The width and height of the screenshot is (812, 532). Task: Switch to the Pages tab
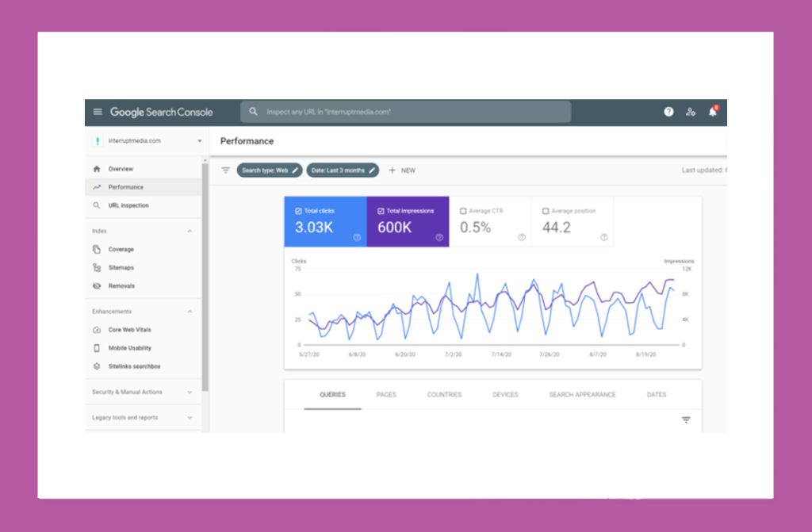[x=386, y=395]
